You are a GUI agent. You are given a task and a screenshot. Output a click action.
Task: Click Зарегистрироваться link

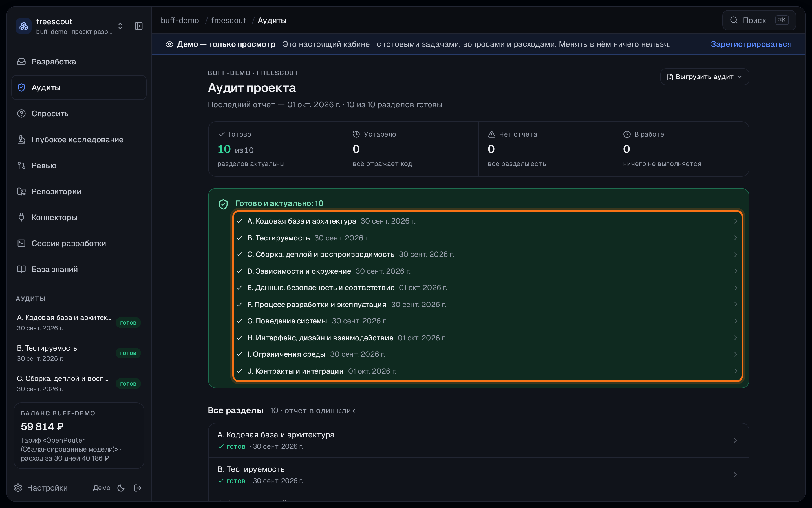pyautogui.click(x=751, y=44)
